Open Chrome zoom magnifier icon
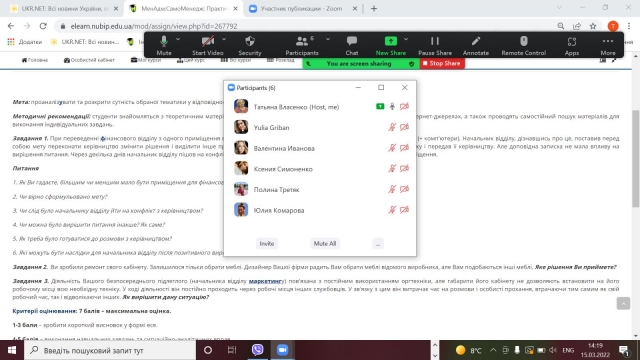This screenshot has width=640, height=360. pyautogui.click(x=561, y=26)
